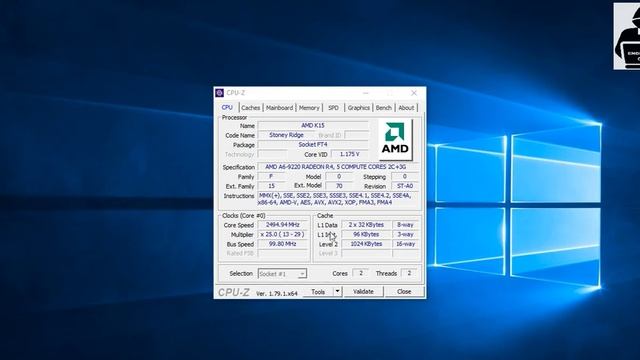The image size is (640, 360).
Task: Click the 16-way Level 2 associativity
Action: pyautogui.click(x=405, y=244)
